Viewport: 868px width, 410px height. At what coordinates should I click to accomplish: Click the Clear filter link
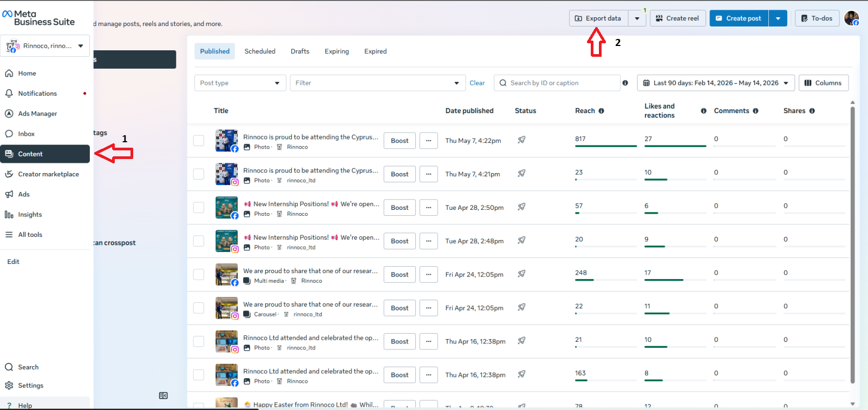(477, 83)
